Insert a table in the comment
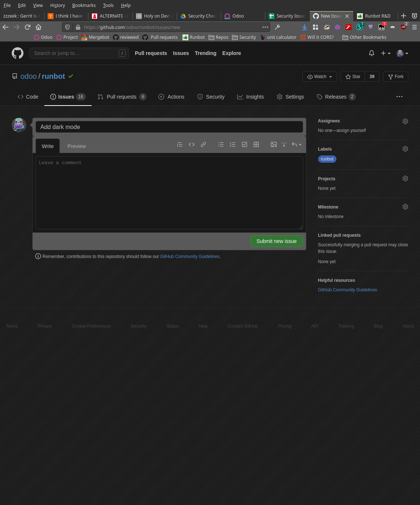Screen dimensions: 420x505 pyautogui.click(x=256, y=144)
